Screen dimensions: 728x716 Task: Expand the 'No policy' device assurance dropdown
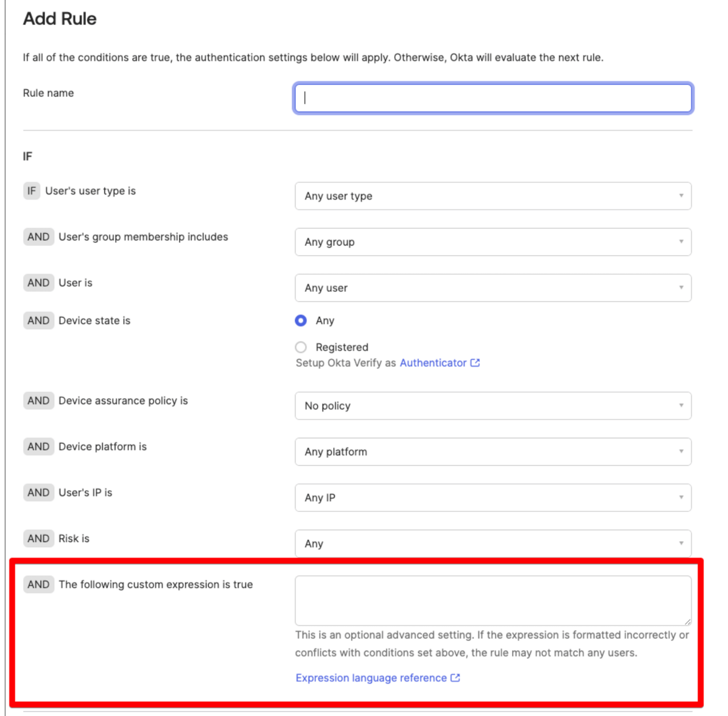tap(493, 406)
